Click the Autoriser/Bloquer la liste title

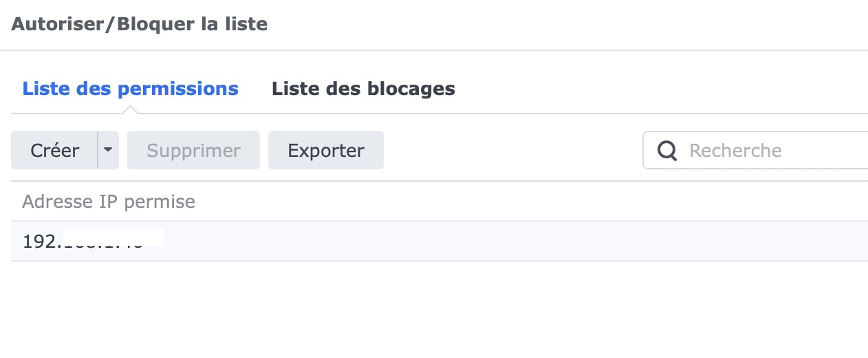pyautogui.click(x=140, y=25)
